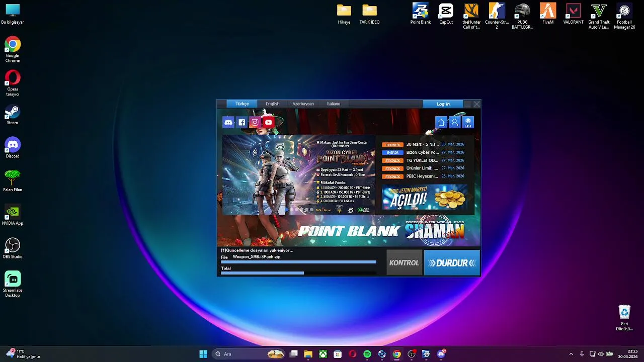Switch the launcher language to English
Screen dimensions: 644x362
tap(273, 104)
